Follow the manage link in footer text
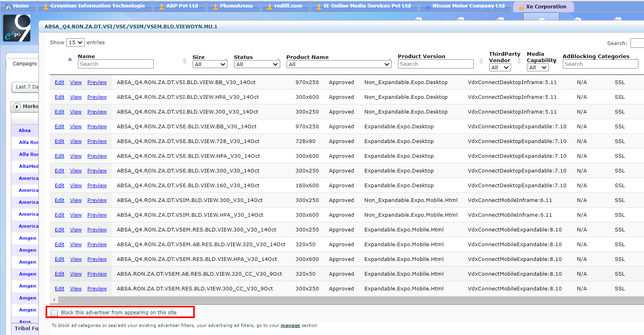644x335 pixels. click(290, 325)
